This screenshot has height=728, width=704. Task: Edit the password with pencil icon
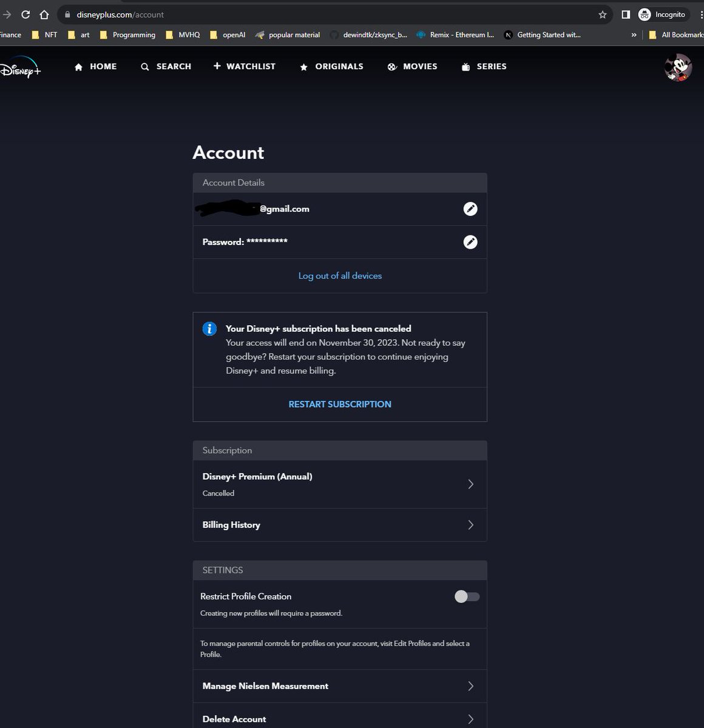point(470,242)
